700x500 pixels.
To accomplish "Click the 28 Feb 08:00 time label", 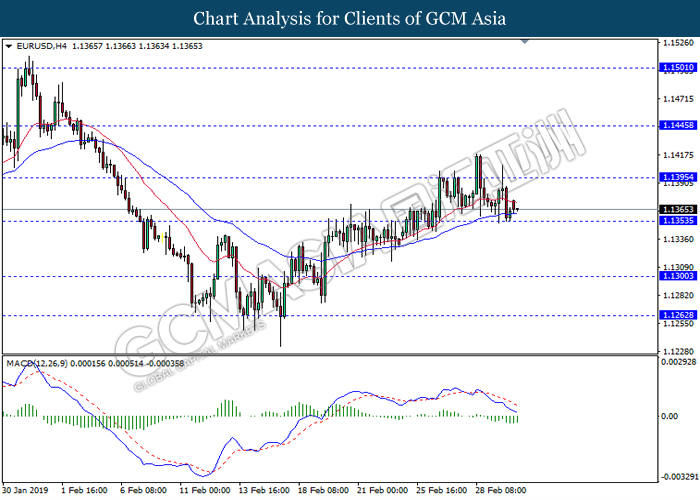I will (x=501, y=490).
